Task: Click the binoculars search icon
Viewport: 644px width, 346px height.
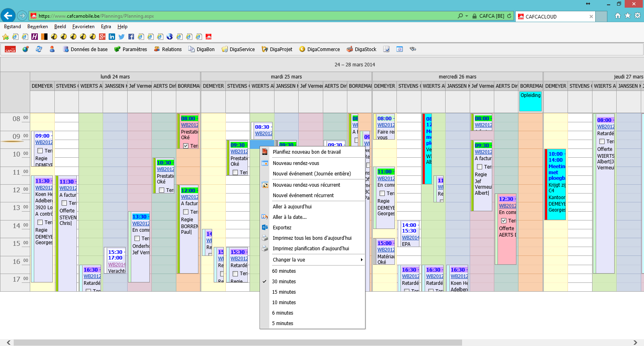Action: [413, 49]
